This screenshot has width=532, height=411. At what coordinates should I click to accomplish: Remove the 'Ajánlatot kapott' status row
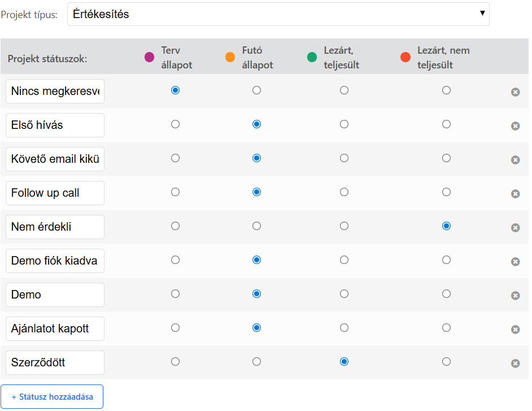515,330
